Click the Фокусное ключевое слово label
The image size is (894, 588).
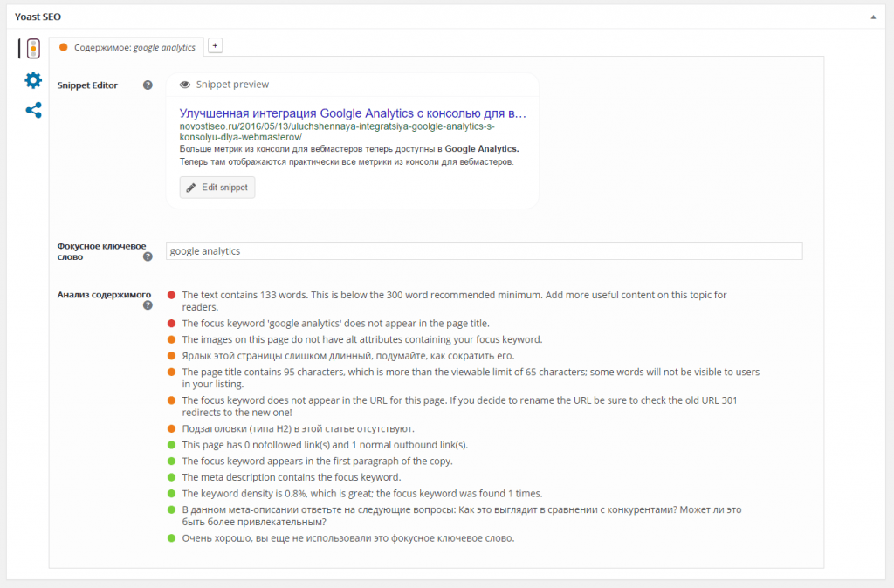101,251
